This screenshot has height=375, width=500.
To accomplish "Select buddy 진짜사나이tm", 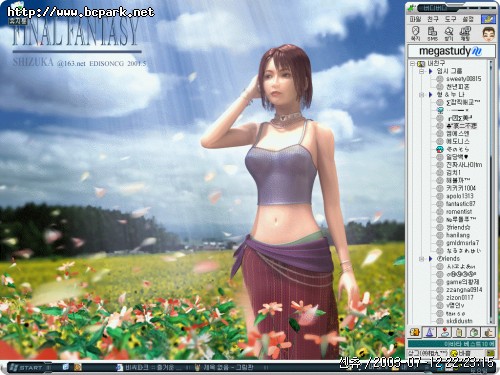I will (464, 165).
